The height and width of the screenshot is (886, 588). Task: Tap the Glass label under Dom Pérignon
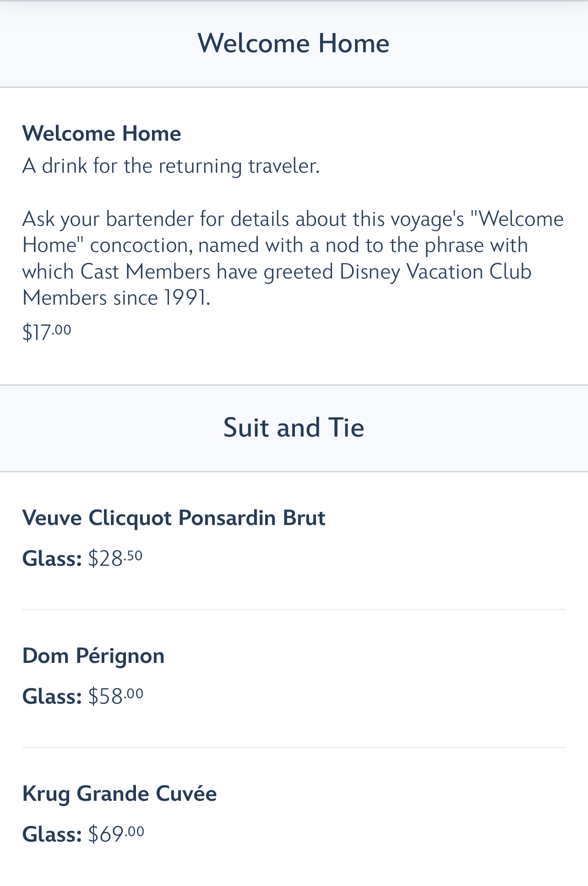point(52,697)
